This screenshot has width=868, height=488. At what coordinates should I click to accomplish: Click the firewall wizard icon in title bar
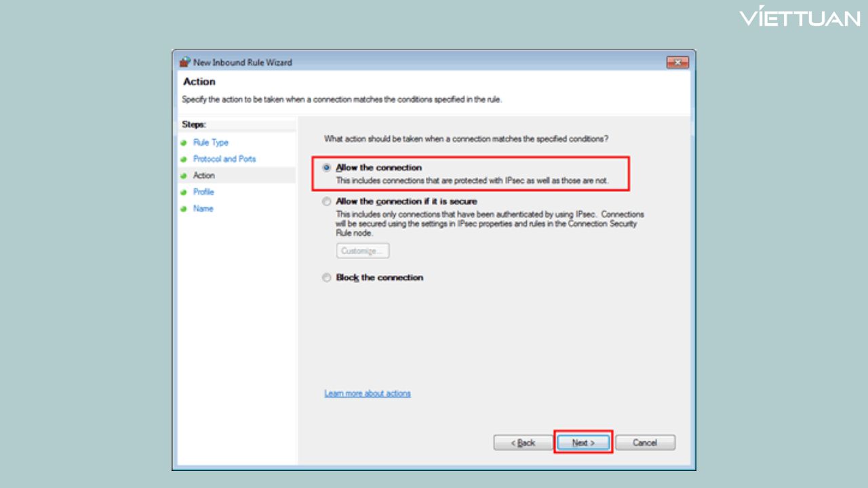tap(184, 62)
